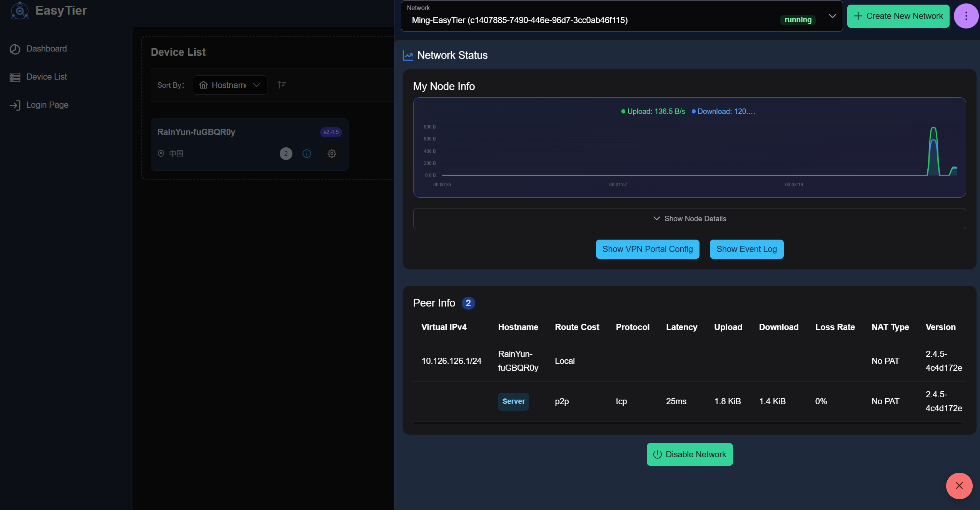Click Show Event Log button
Viewport: 980px width, 510px height.
(746, 249)
